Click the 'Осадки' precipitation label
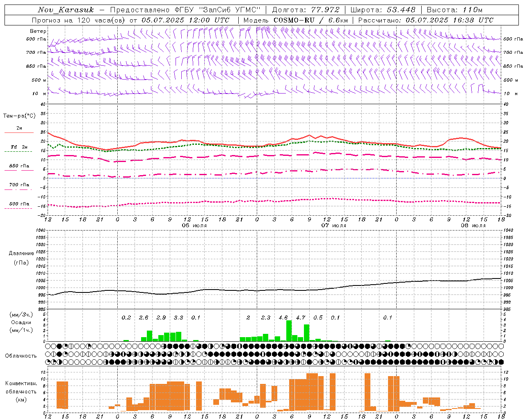The width and height of the screenshot is (525, 420). 21,322
